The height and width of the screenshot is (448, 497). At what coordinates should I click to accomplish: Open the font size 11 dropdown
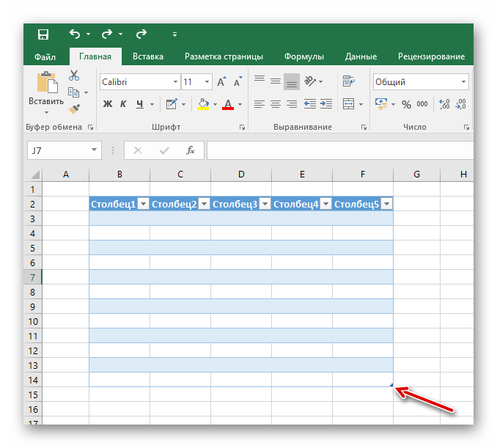(207, 82)
